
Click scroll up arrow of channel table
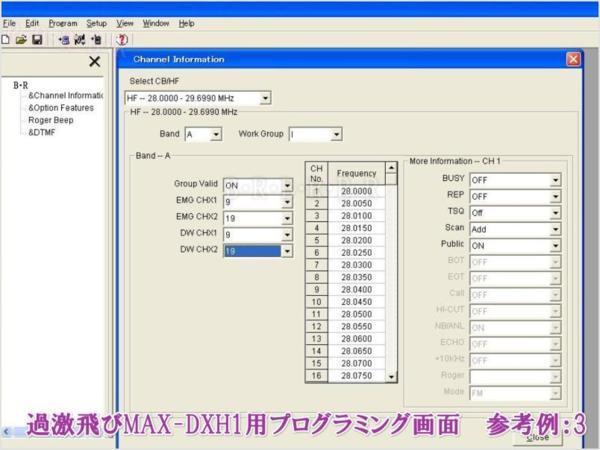391,168
